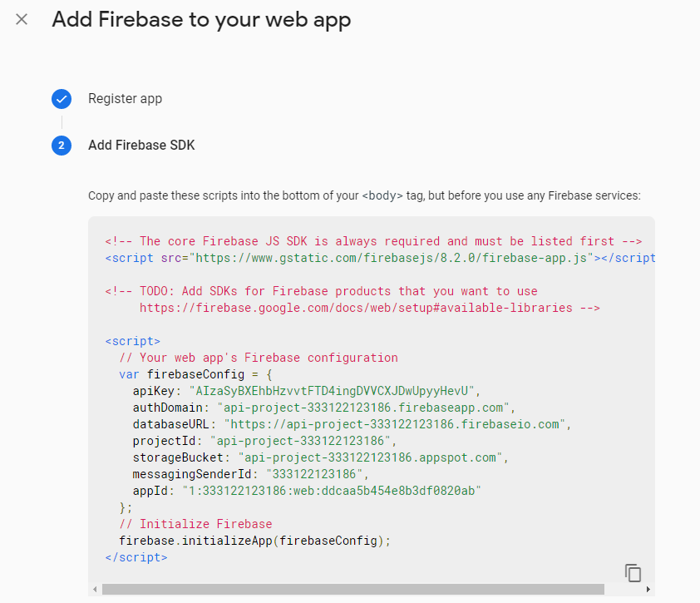Click the available-libraries docs URL in comment
This screenshot has width=700, height=603.
[356, 309]
